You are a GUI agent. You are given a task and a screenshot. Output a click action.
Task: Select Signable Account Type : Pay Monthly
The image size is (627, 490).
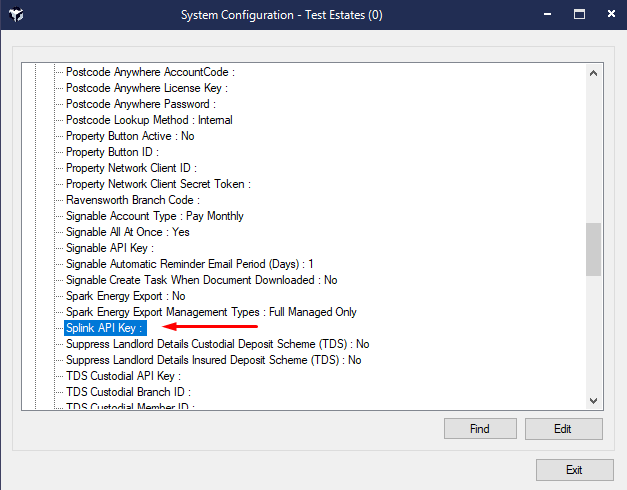coord(154,216)
